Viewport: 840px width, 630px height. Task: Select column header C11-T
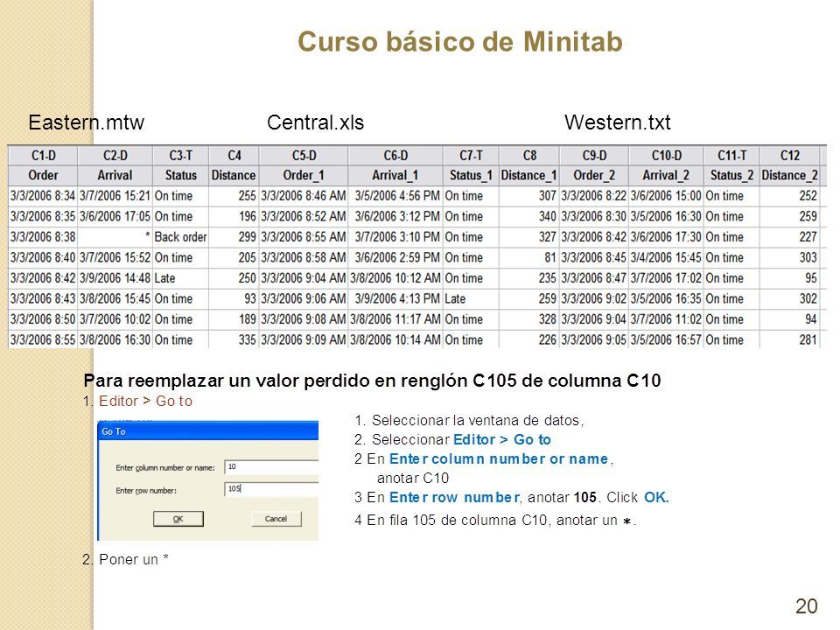pos(731,156)
